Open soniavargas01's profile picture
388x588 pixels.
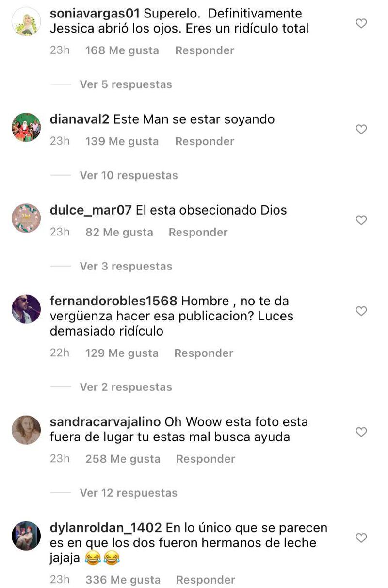click(26, 22)
